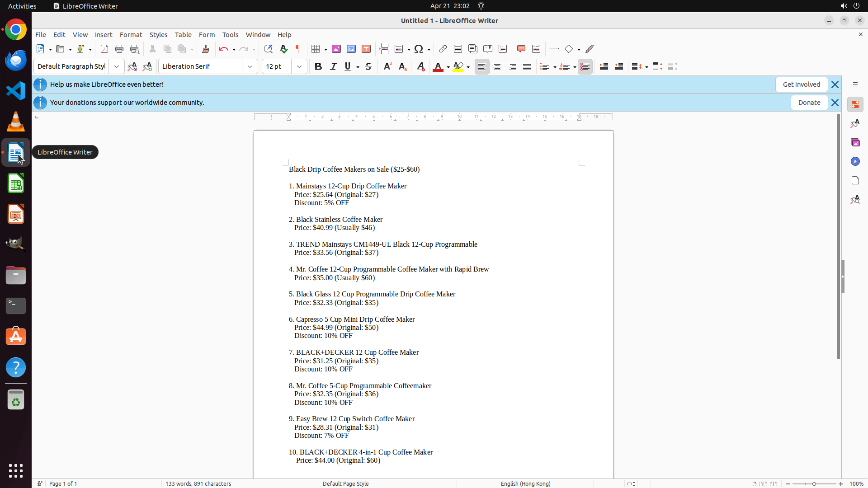This screenshot has height=488, width=868.
Task: Toggle Italic text formatting
Action: click(x=333, y=66)
